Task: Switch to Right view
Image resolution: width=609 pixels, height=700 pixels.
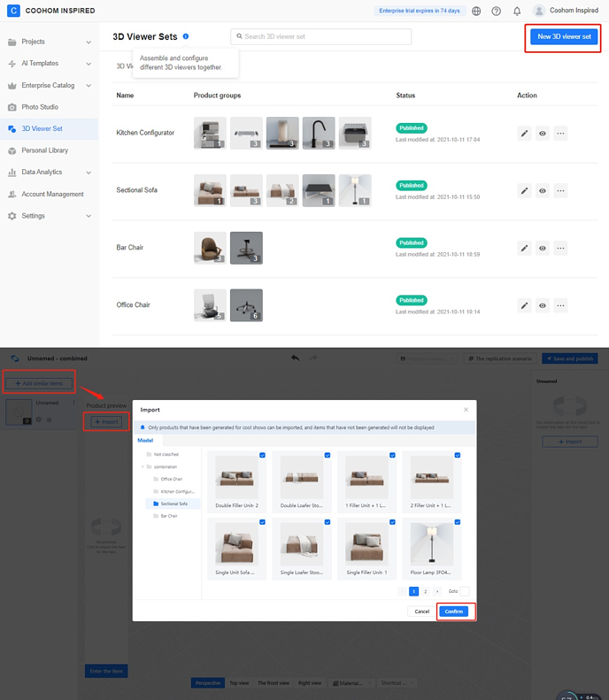Action: pos(310,682)
